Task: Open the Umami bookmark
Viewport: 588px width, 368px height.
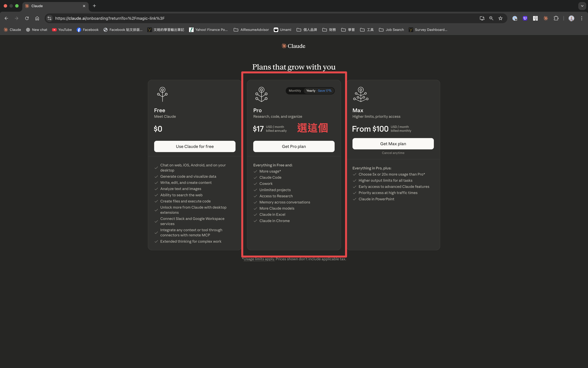Action: (x=283, y=30)
